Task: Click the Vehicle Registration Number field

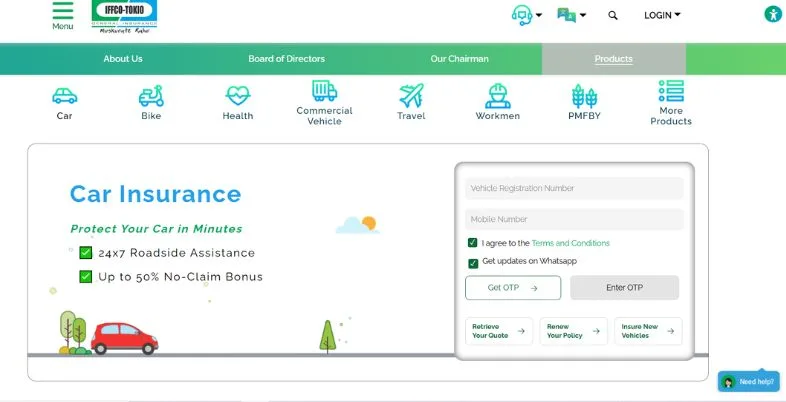Action: tap(574, 188)
